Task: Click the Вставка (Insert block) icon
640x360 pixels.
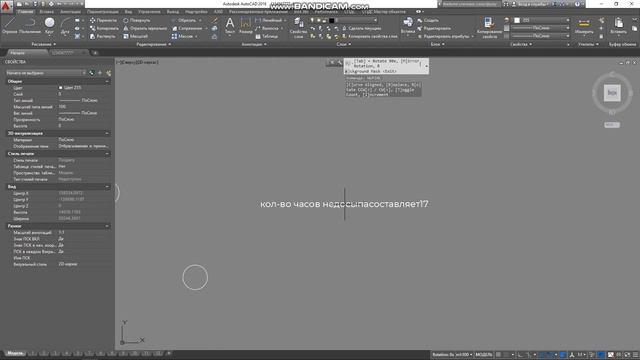Action: [x=408, y=25]
